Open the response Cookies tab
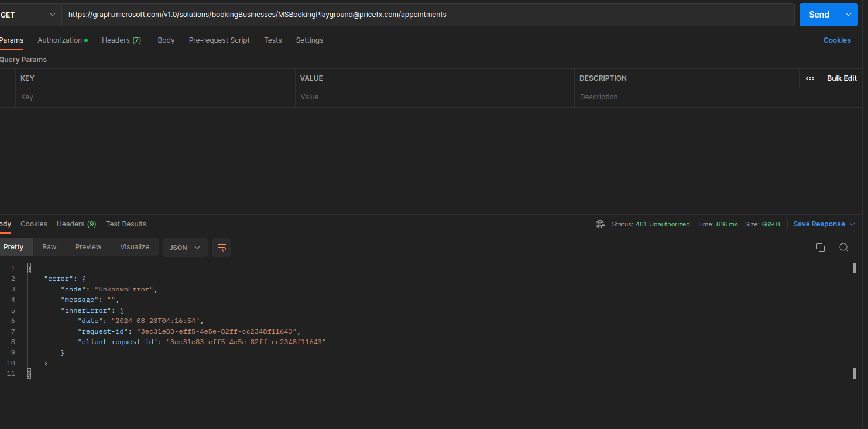The image size is (868, 429). click(x=34, y=224)
